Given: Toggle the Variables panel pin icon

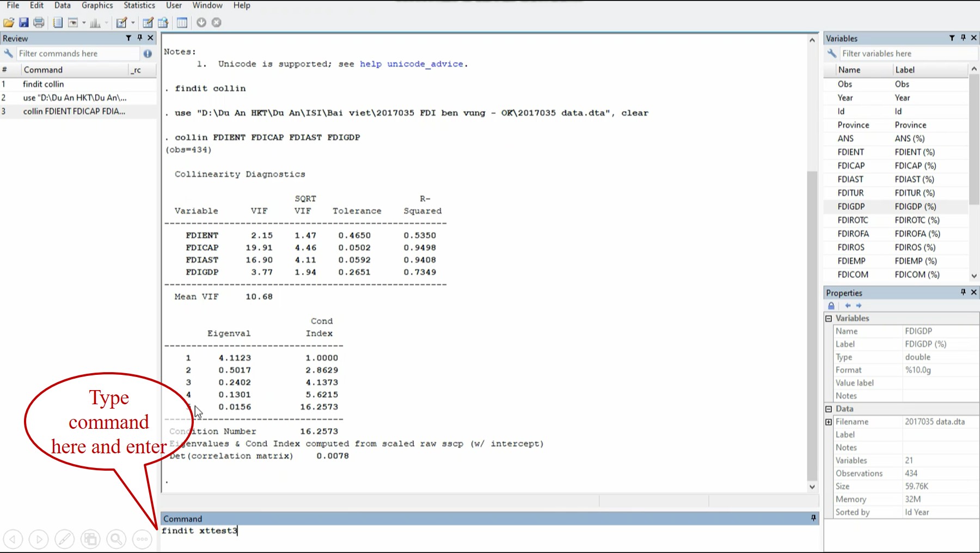Looking at the screenshot, I should (x=963, y=38).
